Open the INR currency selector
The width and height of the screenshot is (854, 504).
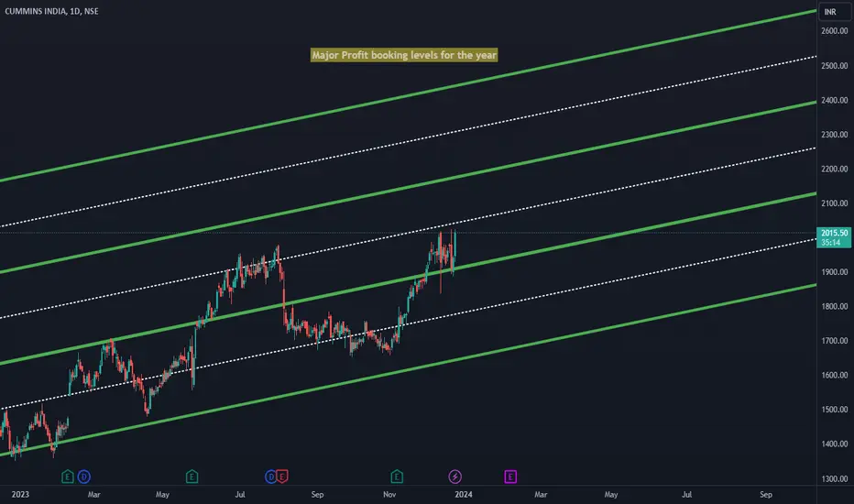point(833,11)
